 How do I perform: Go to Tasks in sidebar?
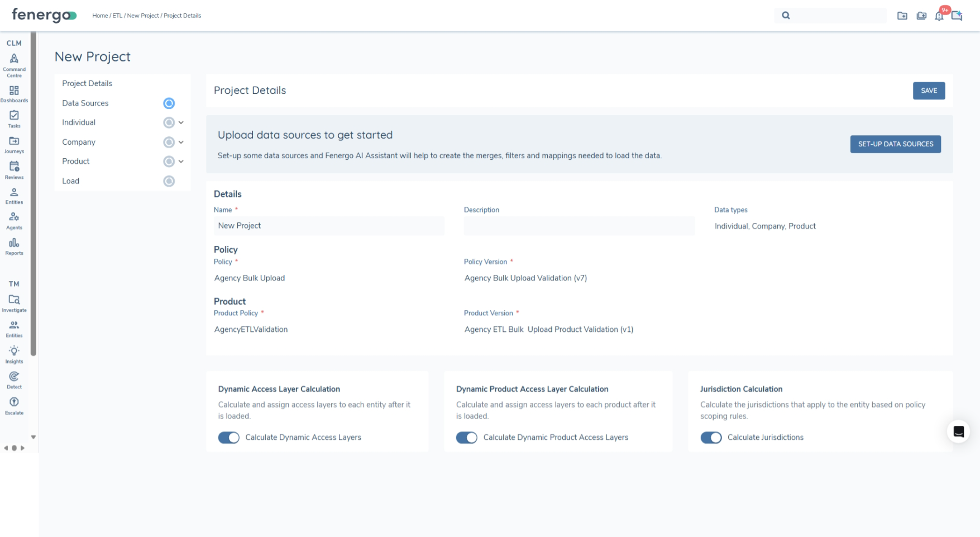point(14,116)
